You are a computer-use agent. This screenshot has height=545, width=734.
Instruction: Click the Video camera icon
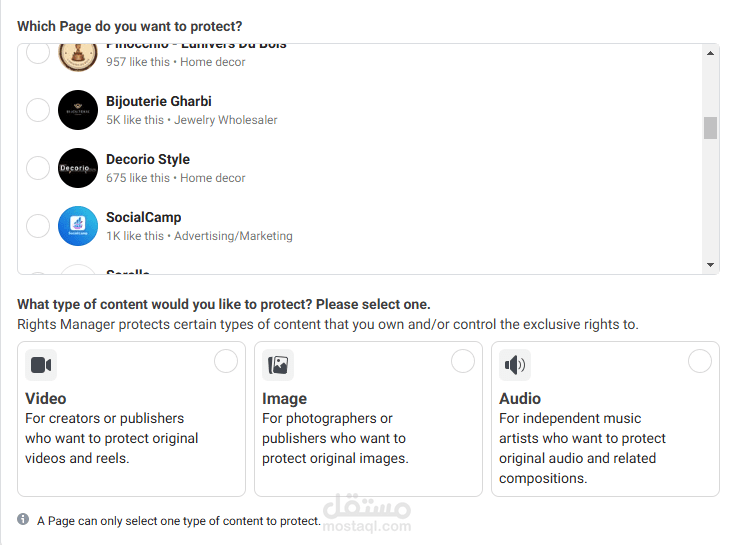pos(41,365)
